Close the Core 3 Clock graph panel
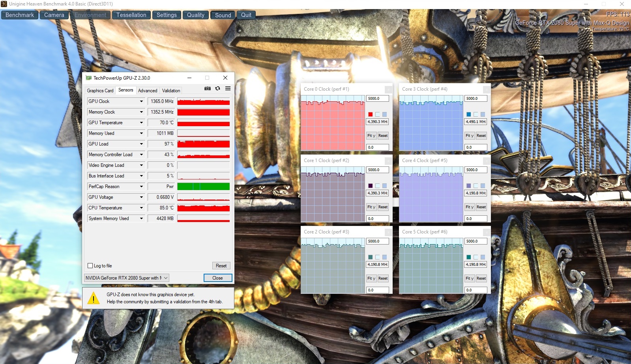Screen dimensions: 631x364 click(487, 90)
